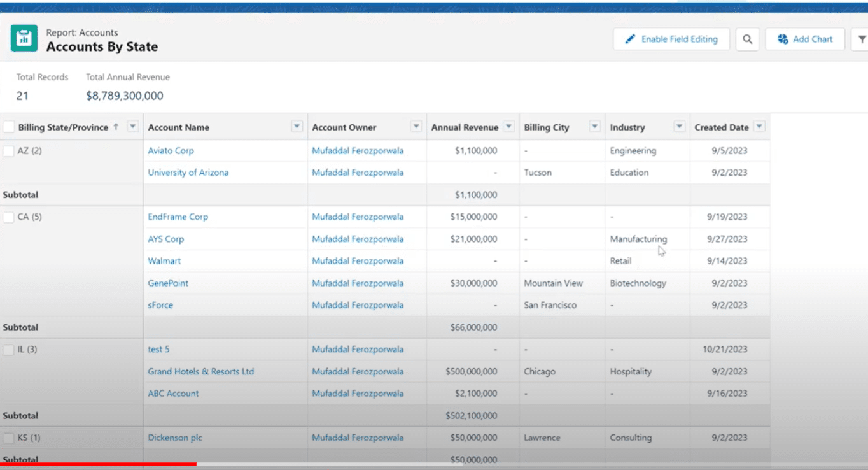Select the $30,000,000 revenue cell
The image size is (868, 470).
click(473, 283)
